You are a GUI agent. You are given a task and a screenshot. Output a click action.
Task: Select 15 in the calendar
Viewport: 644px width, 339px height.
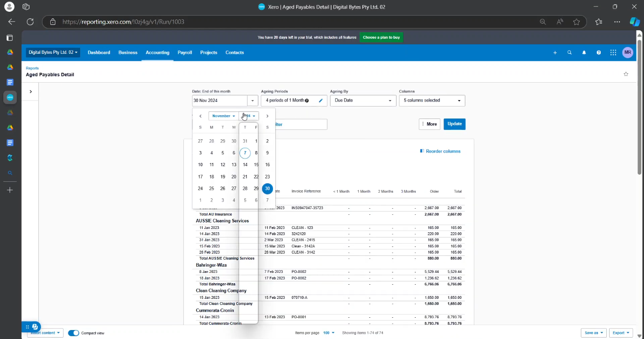[256, 165]
